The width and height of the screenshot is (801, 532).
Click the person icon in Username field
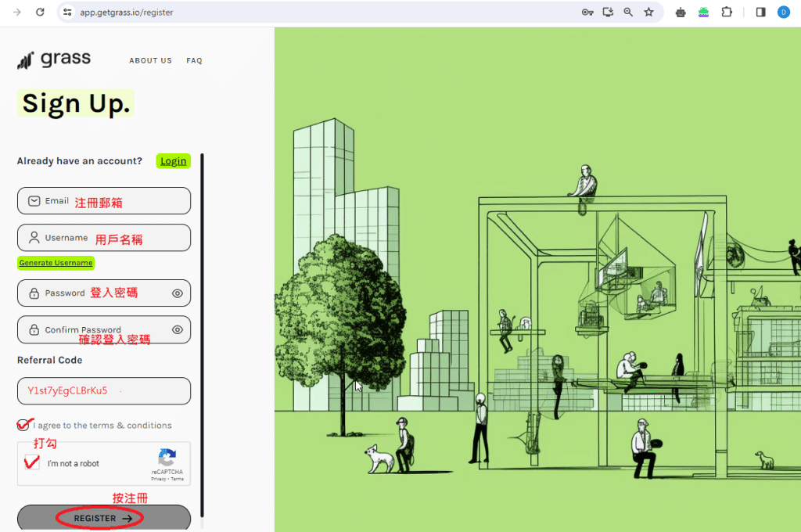coord(34,238)
